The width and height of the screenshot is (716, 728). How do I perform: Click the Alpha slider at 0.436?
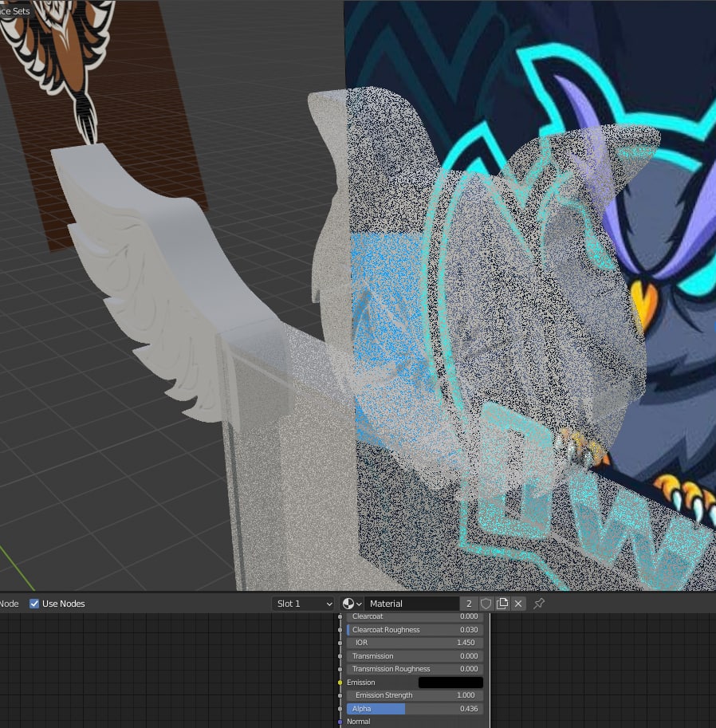[415, 709]
